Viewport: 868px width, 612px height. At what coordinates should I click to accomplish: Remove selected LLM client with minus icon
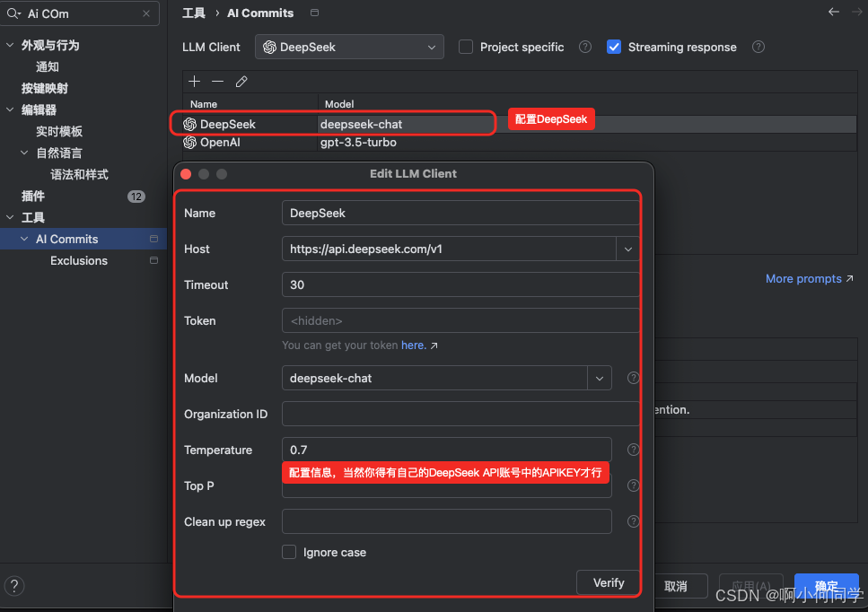point(217,82)
